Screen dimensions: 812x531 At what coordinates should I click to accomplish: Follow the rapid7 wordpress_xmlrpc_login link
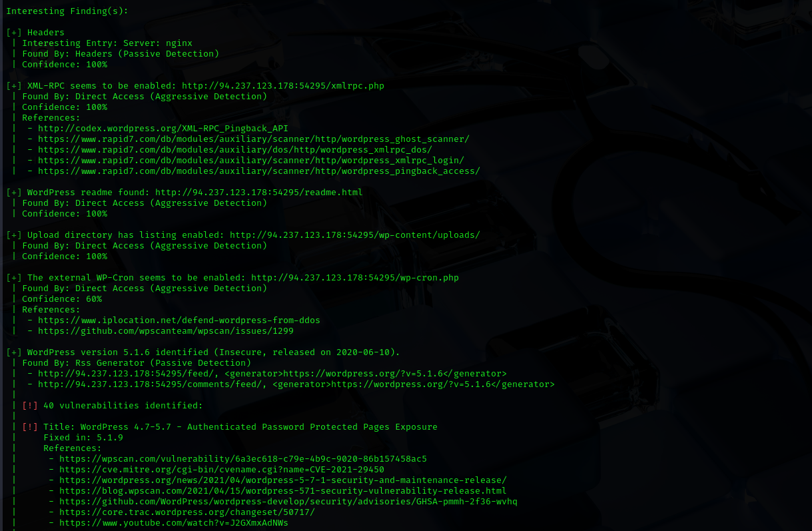pos(250,161)
